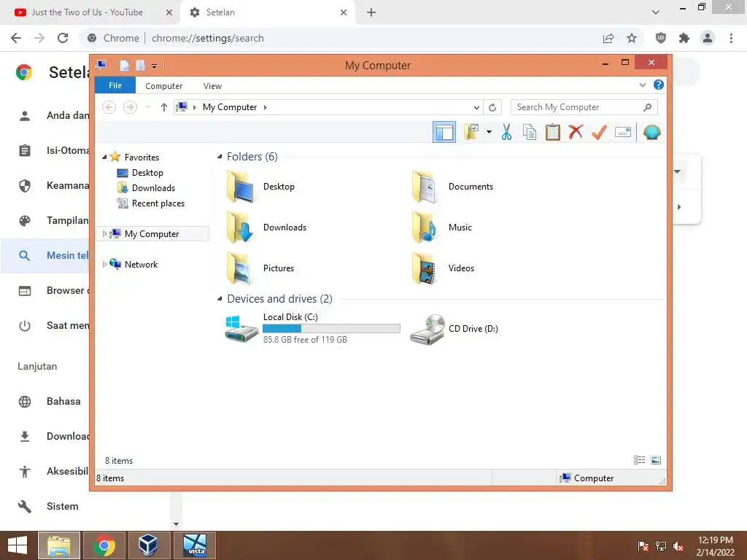The width and height of the screenshot is (747, 560).
Task: Go back in My Computer explorer
Action: pyautogui.click(x=109, y=107)
